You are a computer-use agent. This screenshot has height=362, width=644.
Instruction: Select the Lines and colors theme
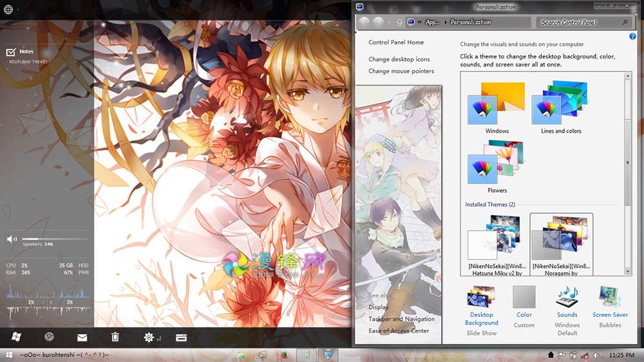click(x=560, y=108)
